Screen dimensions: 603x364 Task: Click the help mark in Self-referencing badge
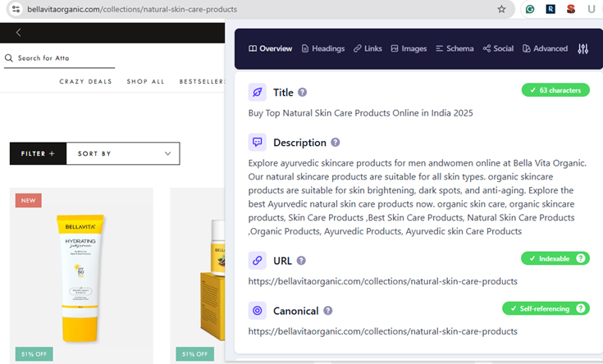point(581,308)
